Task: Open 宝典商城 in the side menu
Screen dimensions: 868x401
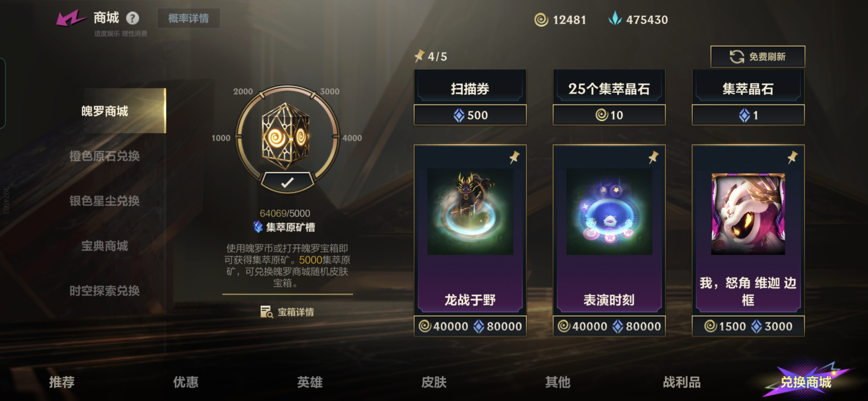Action: pyautogui.click(x=104, y=246)
